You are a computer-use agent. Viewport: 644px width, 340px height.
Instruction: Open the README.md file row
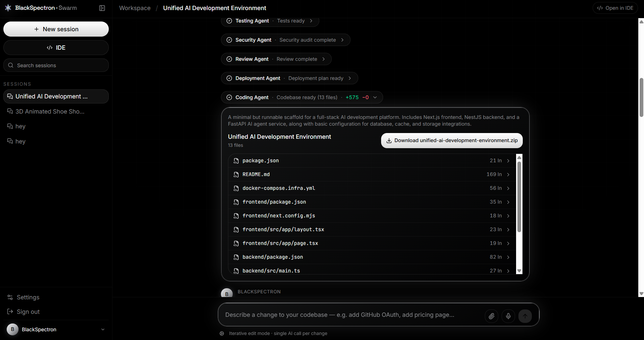pos(372,174)
